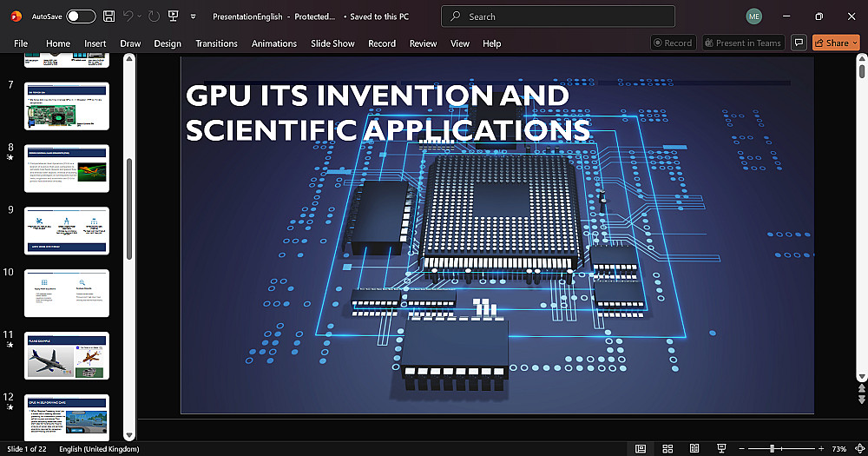Toggle Normal view in status bar

(641, 448)
